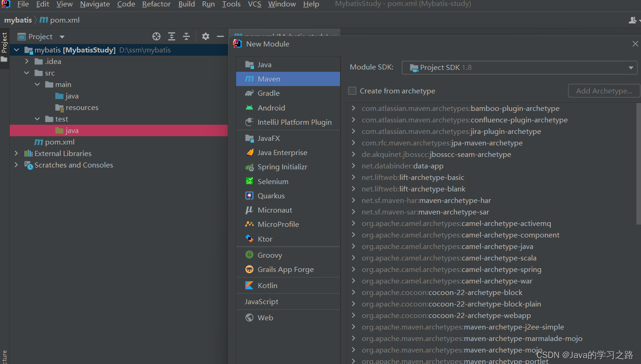Click the pom.xml breadcrumb
The width and height of the screenshot is (641, 364).
coord(60,20)
